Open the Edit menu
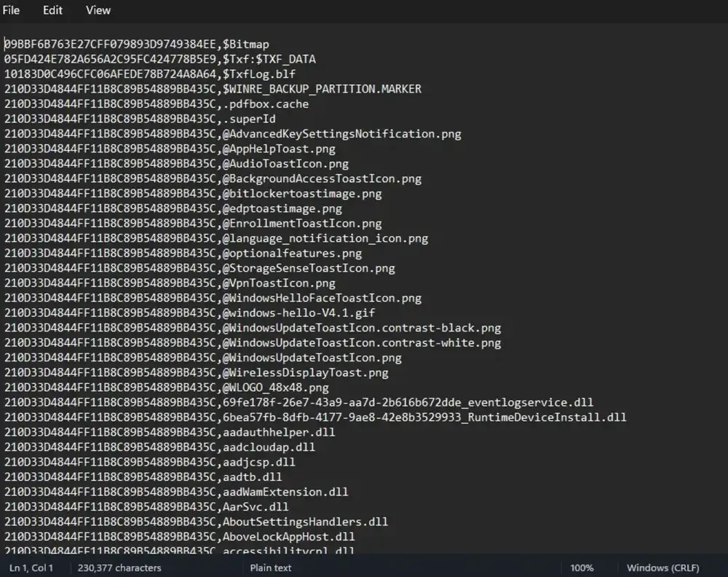 coord(52,10)
